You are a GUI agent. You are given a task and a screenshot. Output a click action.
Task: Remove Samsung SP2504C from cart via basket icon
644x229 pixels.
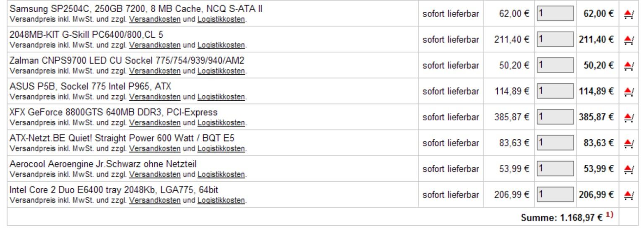coord(628,15)
